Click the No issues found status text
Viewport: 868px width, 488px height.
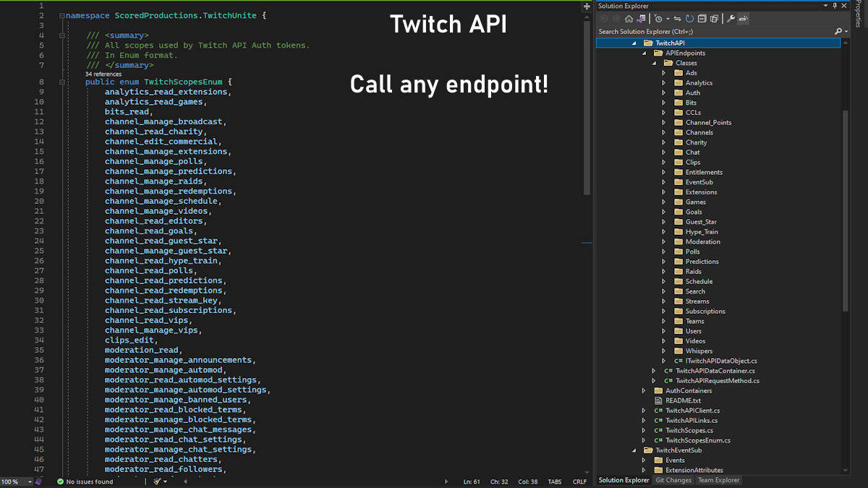pos(90,481)
